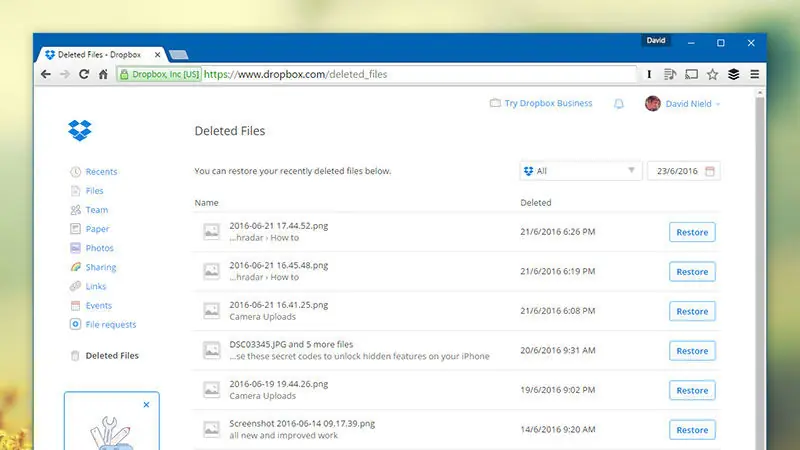The image size is (800, 450).
Task: Open the notifications bell
Action: click(x=619, y=104)
